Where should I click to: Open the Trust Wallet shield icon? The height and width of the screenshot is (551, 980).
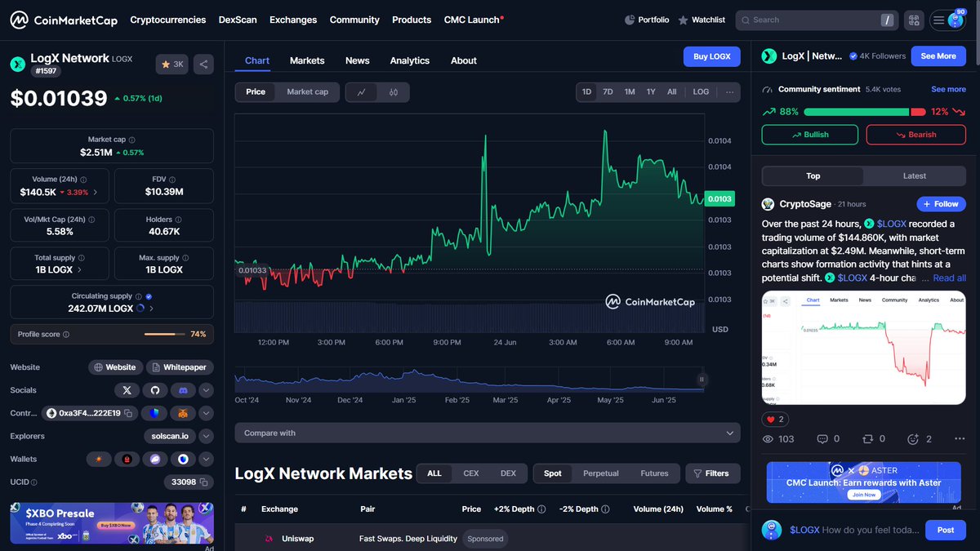tap(183, 459)
